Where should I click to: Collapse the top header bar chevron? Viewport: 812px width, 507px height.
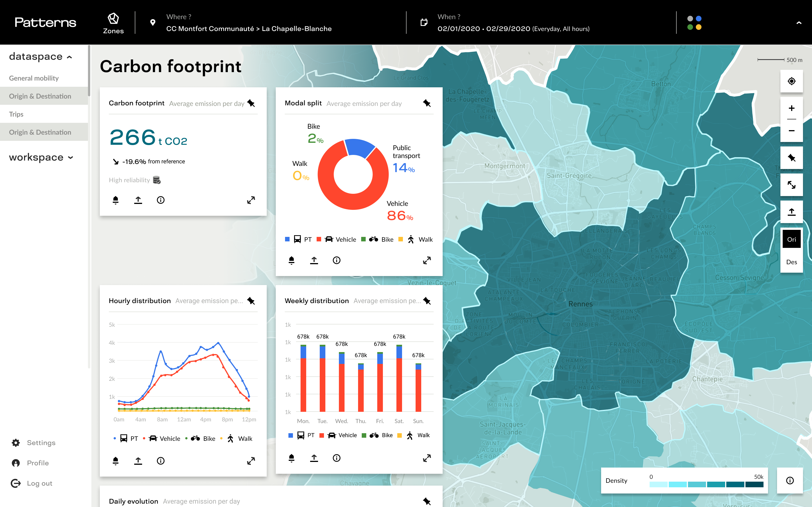coord(799,23)
